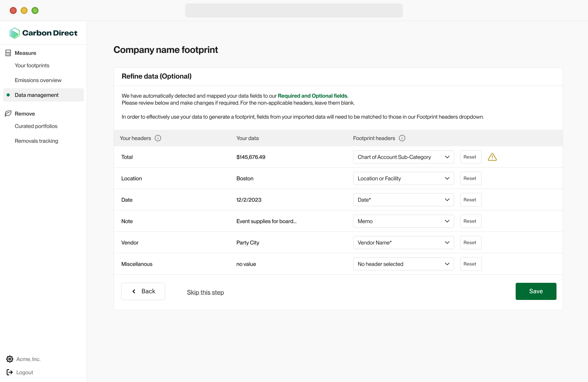Click the Company name footprint heading

click(x=166, y=50)
